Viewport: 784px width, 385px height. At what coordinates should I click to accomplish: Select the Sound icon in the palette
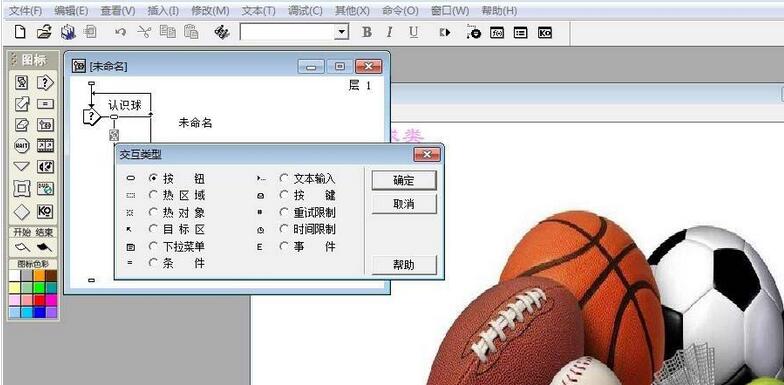(46, 166)
